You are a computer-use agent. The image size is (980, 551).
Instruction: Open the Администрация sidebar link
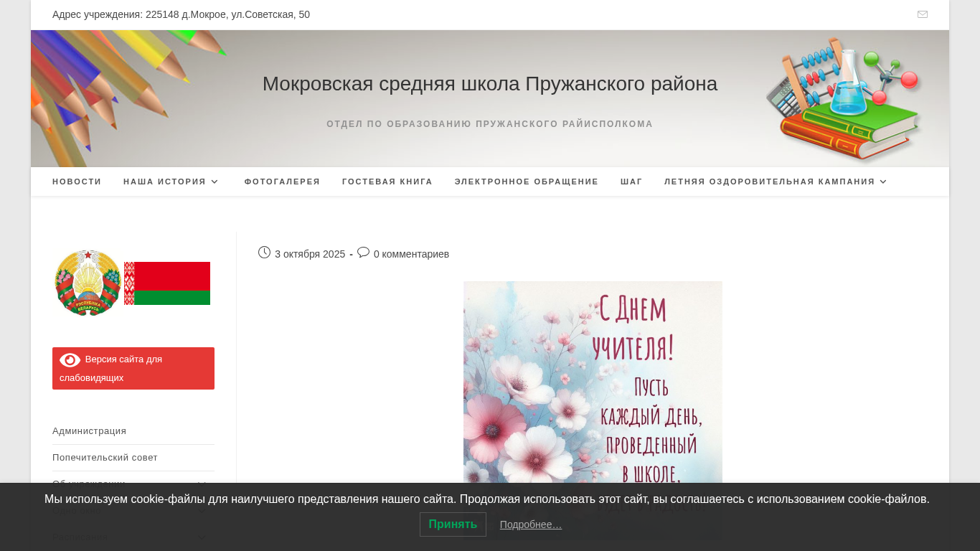tap(89, 431)
